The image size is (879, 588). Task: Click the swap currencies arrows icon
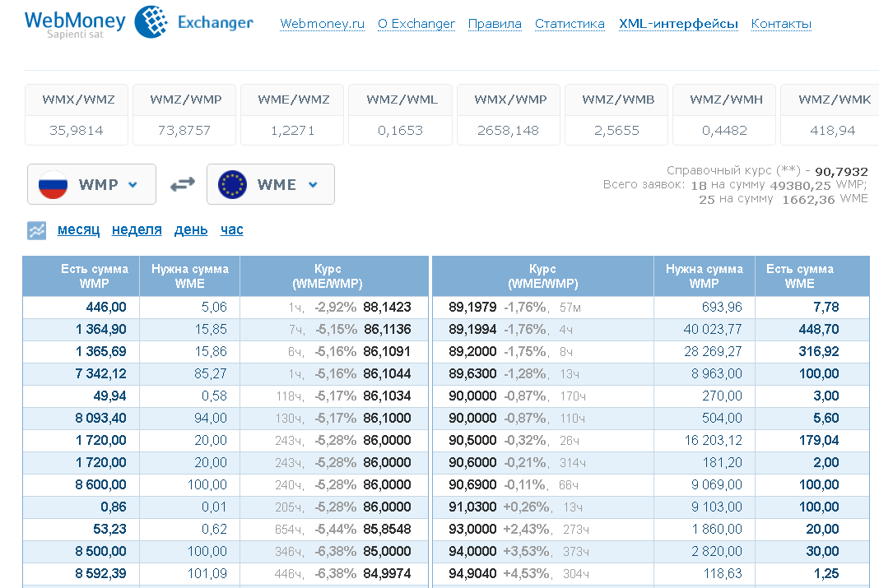(182, 184)
